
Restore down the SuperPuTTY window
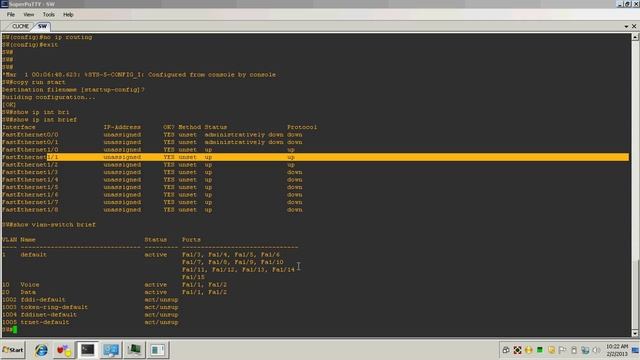click(x=627, y=4)
